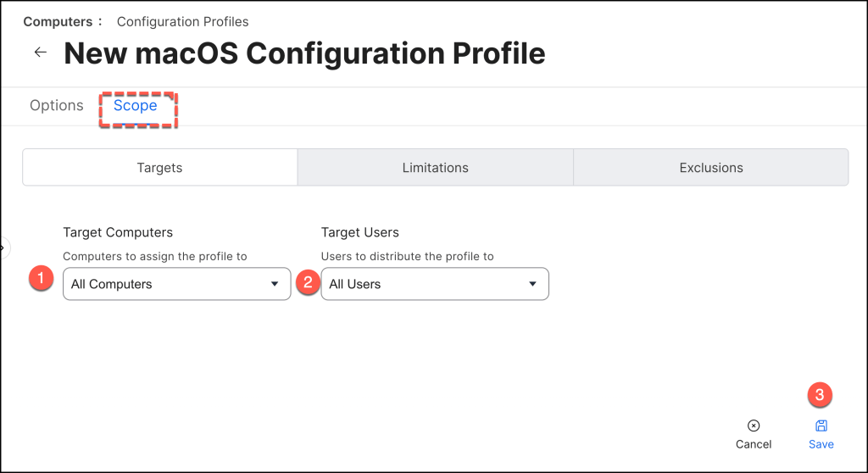Open the Limitations segment
The width and height of the screenshot is (868, 473).
(435, 168)
